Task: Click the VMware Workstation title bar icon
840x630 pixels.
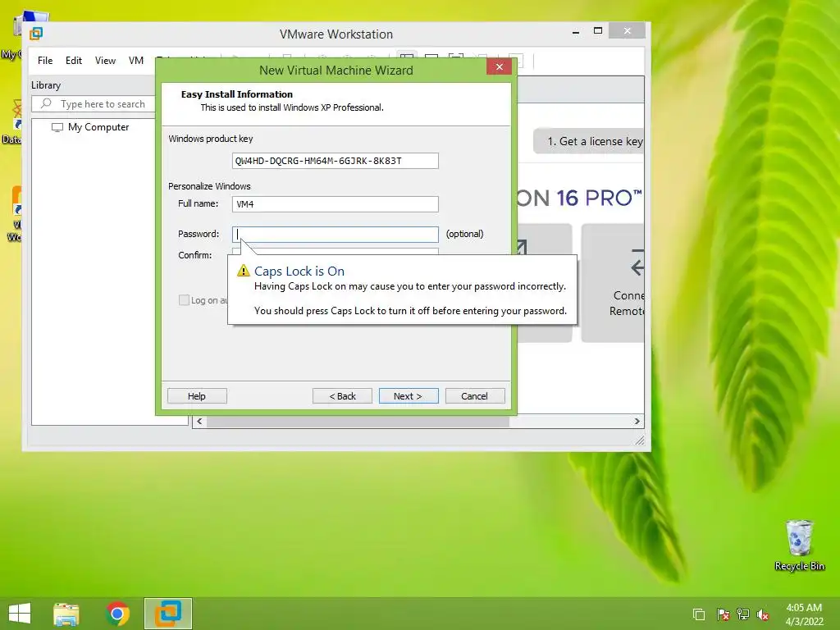Action: 36,34
